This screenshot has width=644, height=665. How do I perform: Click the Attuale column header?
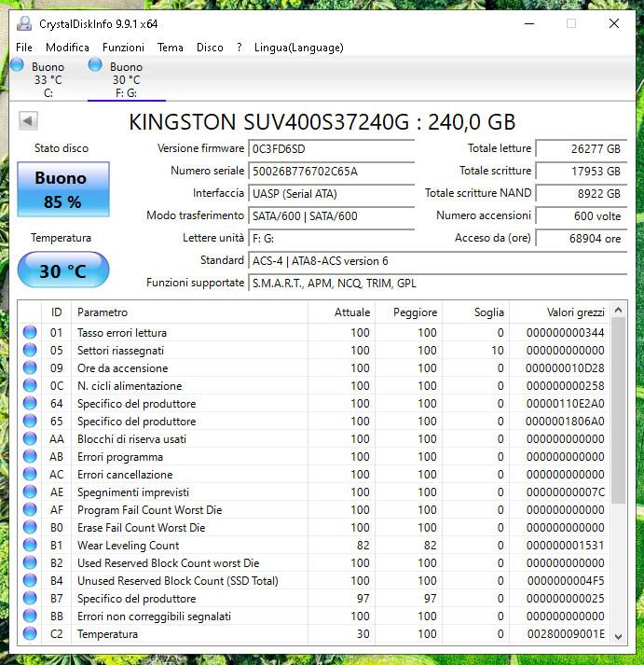click(341, 312)
